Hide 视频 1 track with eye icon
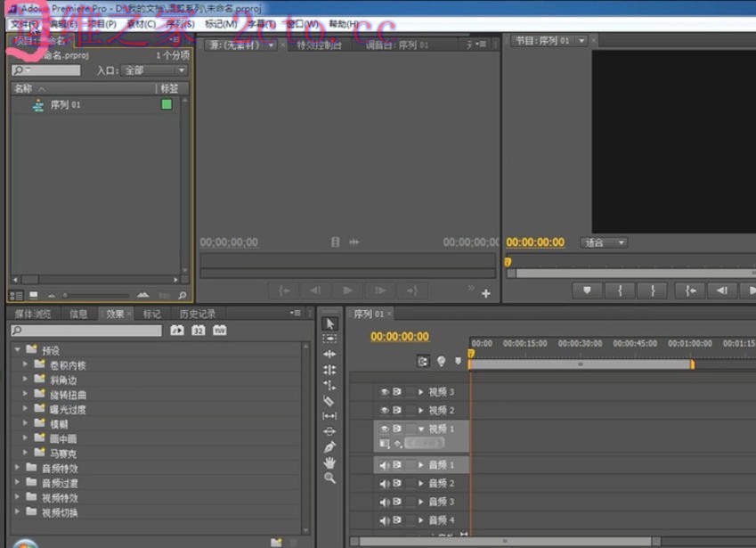This screenshot has height=548, width=756. point(385,429)
